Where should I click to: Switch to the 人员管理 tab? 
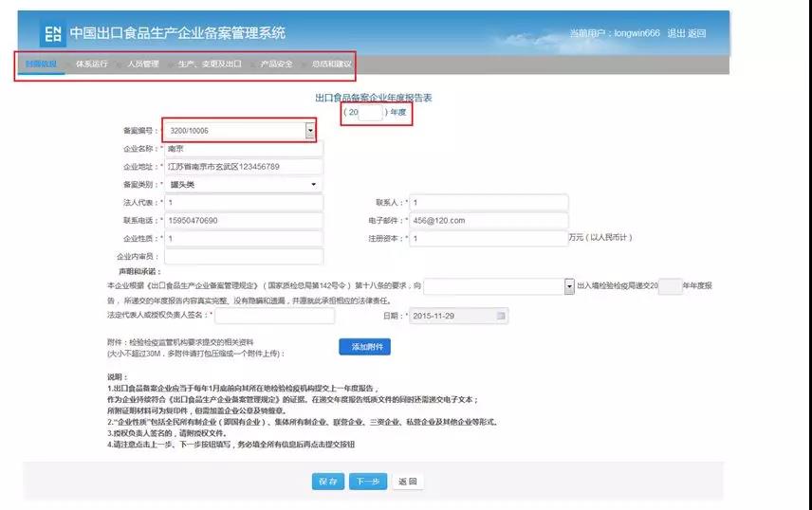point(143,64)
